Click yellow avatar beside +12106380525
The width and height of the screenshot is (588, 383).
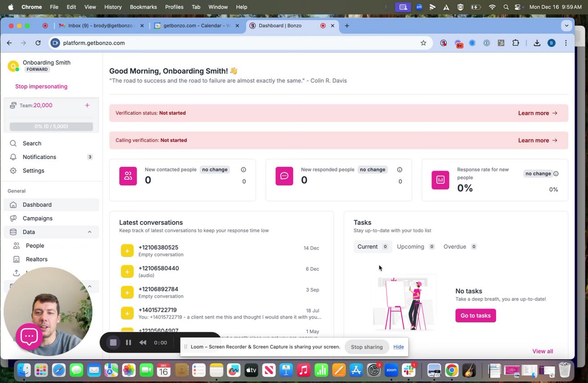[127, 251]
